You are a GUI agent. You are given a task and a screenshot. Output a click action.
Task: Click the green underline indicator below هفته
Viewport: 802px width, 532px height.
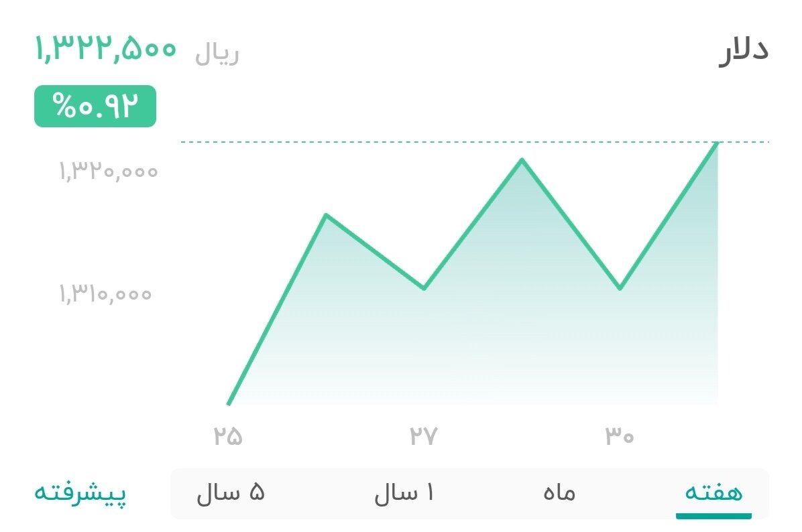point(715,517)
